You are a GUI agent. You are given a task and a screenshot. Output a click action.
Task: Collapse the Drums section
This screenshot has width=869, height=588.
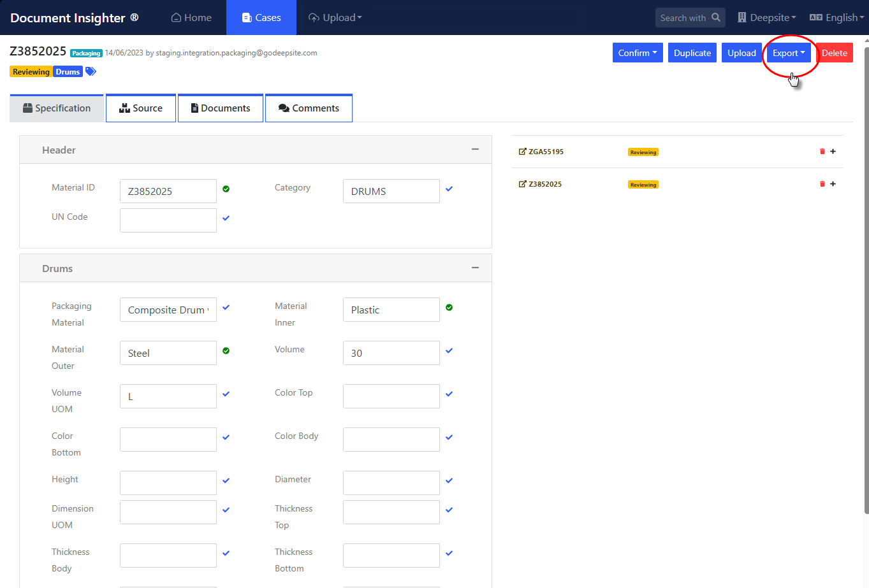475,268
